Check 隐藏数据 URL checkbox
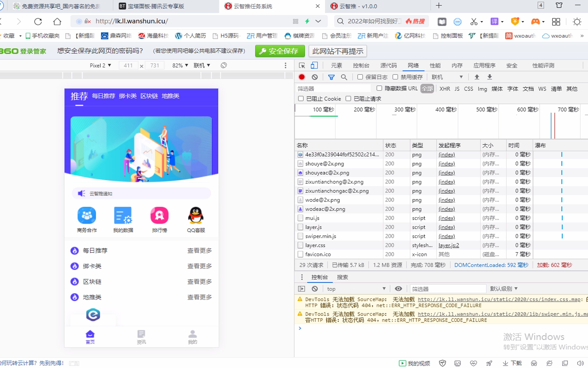The image size is (588, 368). point(379,88)
